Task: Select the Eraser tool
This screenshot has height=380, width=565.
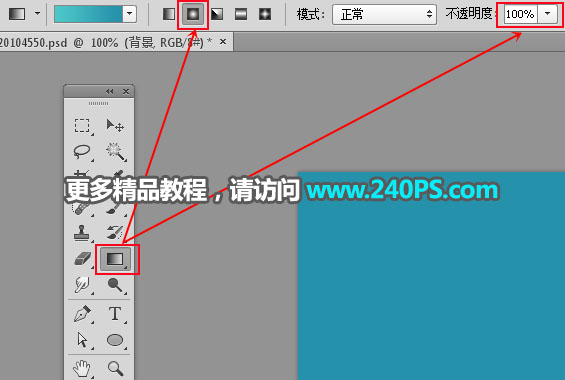Action: tap(83, 259)
